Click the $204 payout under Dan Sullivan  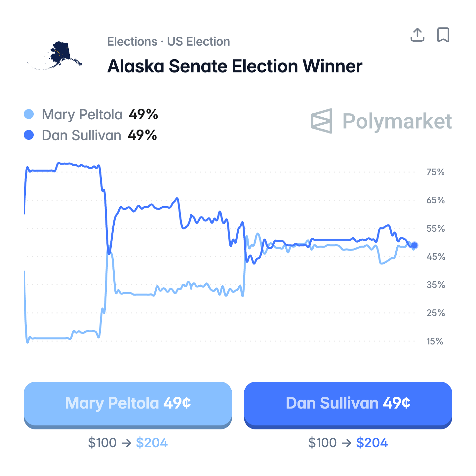pos(372,443)
